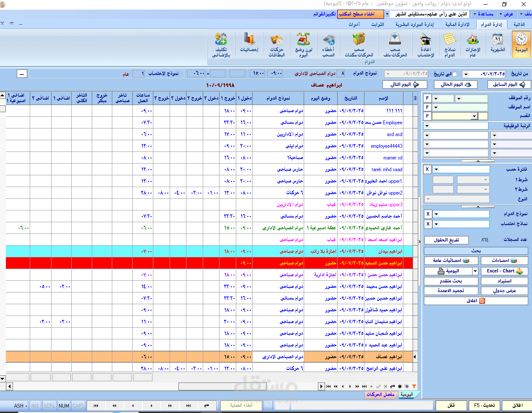This screenshot has width=532, height=413.
Task: Click the Excel - Chart export button
Action: (504, 271)
